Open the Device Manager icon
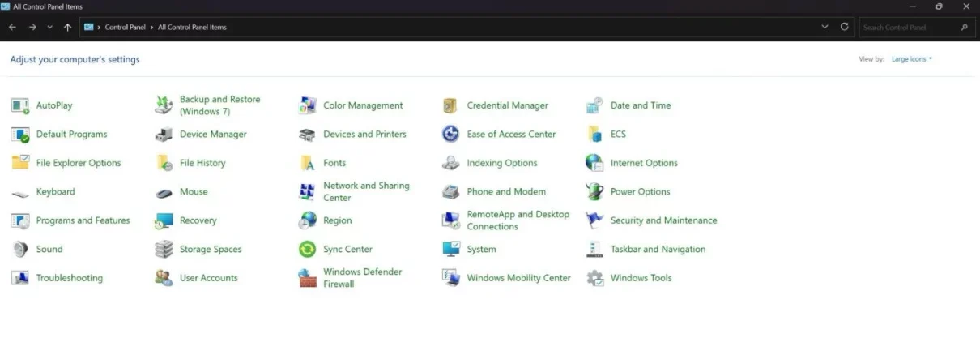980x355 pixels. (x=164, y=135)
